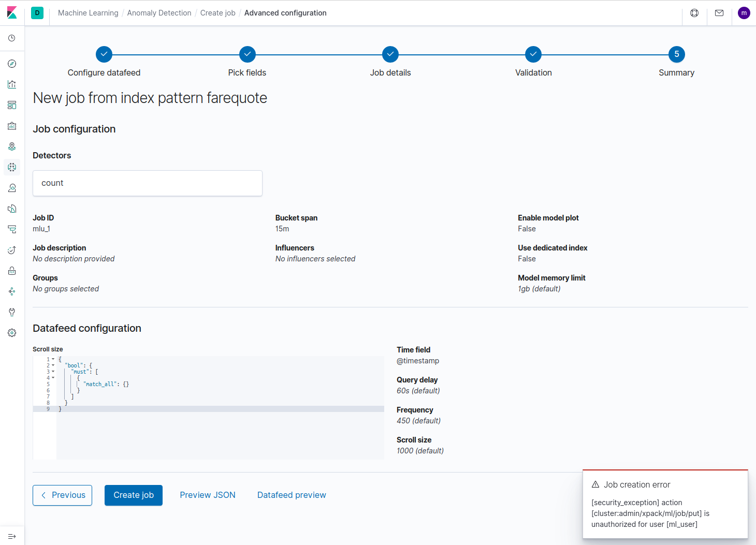Image resolution: width=756 pixels, height=545 pixels.
Task: Select the Machine Learning sidebar icon
Action: pyautogui.click(x=12, y=167)
